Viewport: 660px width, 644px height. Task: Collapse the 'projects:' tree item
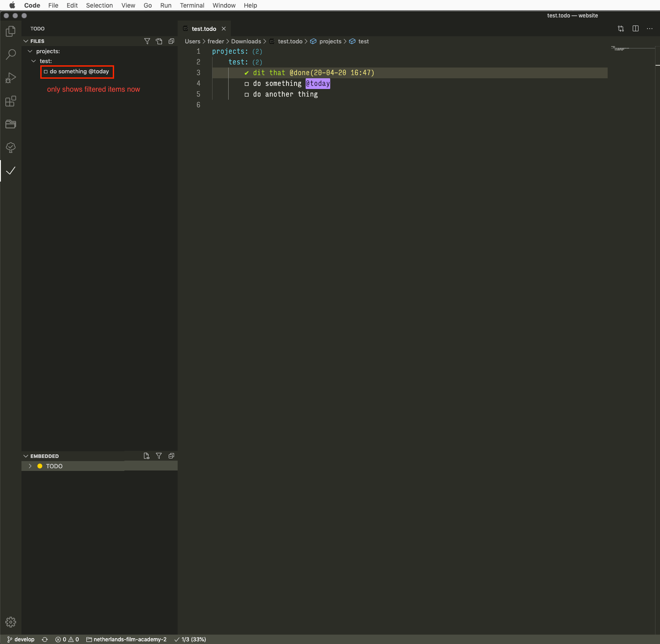30,51
